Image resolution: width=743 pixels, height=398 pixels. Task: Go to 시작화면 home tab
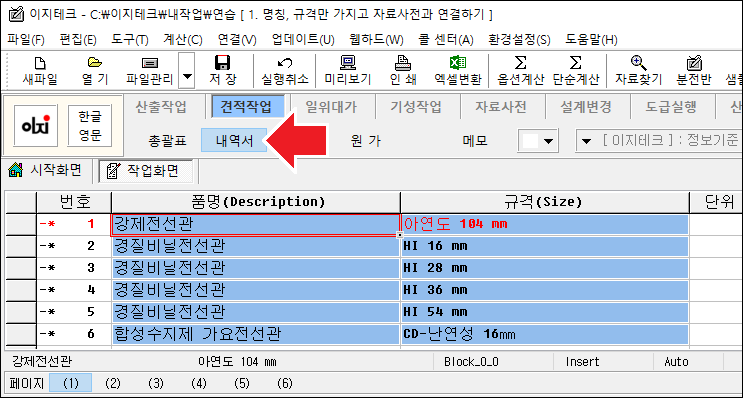point(45,170)
